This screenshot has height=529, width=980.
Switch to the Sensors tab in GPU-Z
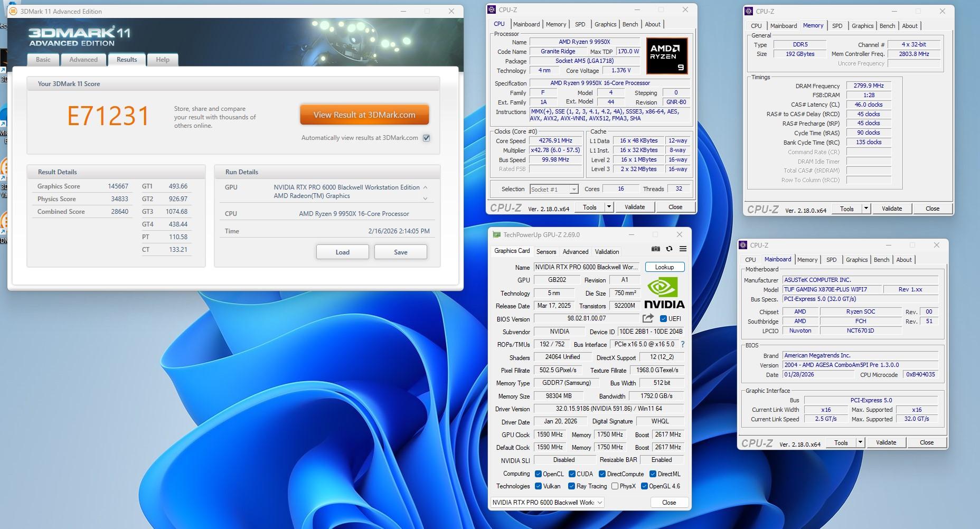[546, 252]
